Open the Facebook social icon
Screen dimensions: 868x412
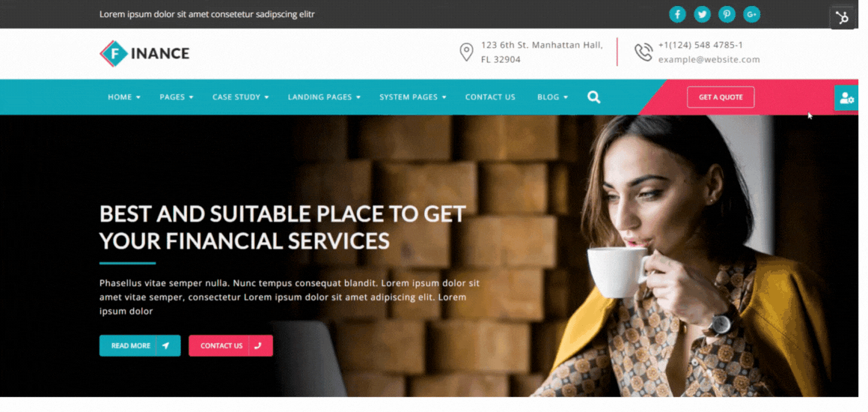pyautogui.click(x=677, y=14)
